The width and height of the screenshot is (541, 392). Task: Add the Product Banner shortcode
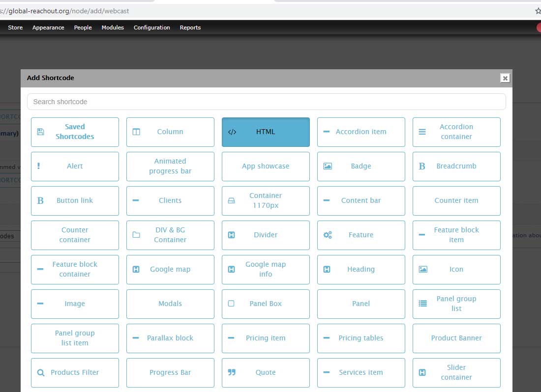pos(456,338)
